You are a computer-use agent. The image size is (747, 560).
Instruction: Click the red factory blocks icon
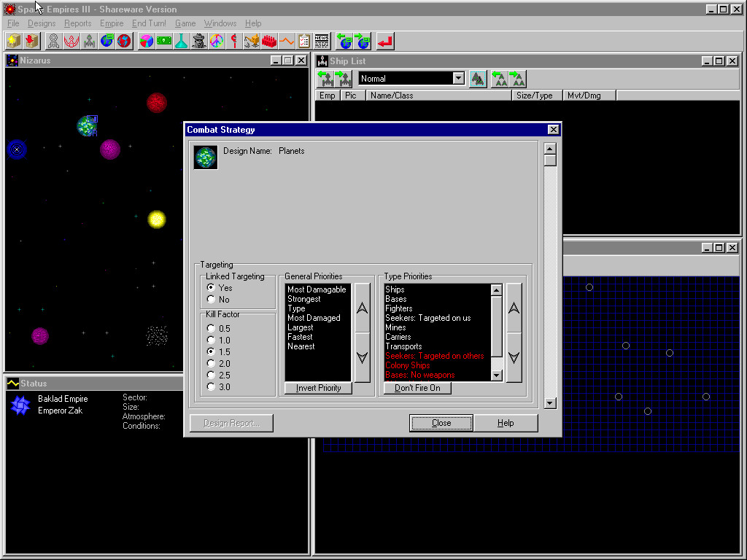[269, 42]
